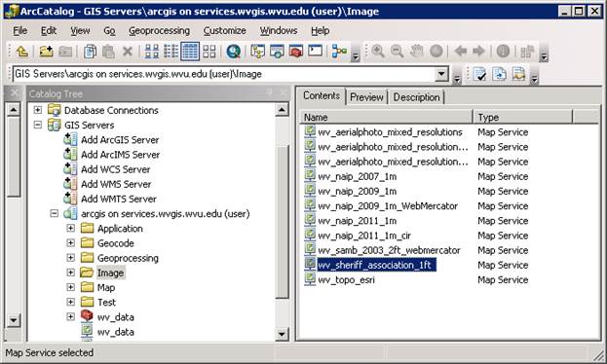Screen dimensions: 607x364
Task: Click the Create Thumbnail icon
Action: click(x=527, y=51)
